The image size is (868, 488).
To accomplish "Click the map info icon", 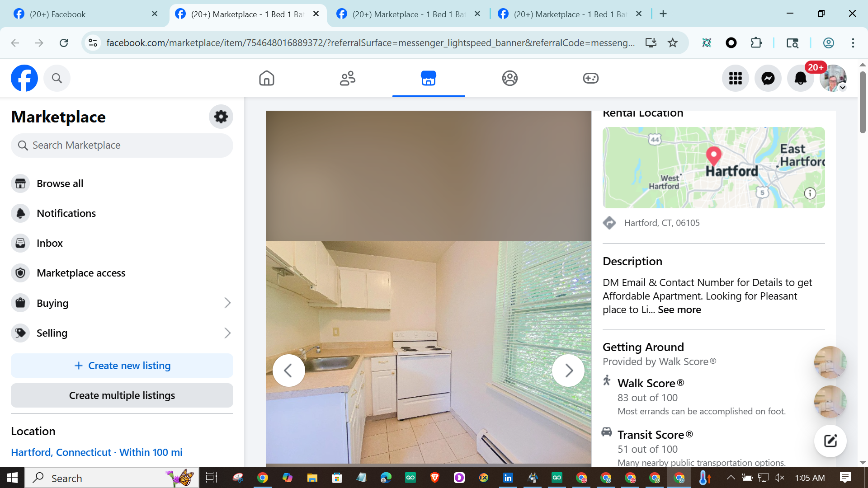I will pos(810,193).
